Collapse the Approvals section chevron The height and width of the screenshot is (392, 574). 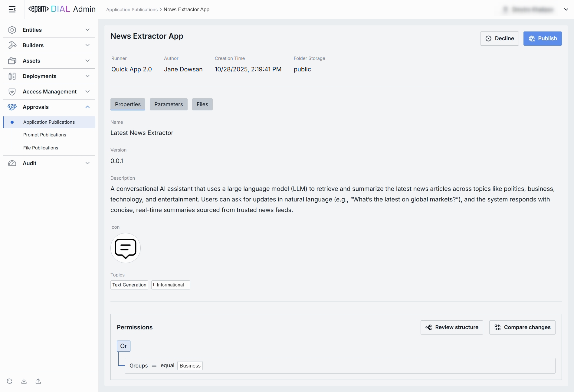(87, 107)
